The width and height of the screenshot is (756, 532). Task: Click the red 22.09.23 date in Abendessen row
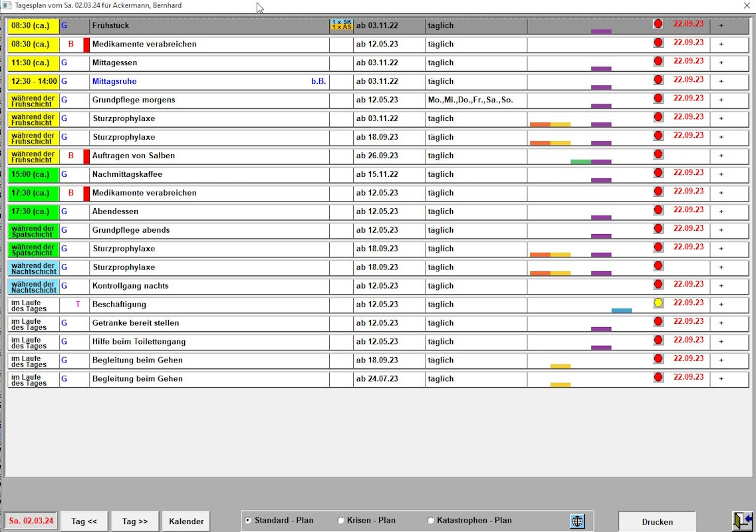[x=688, y=210]
